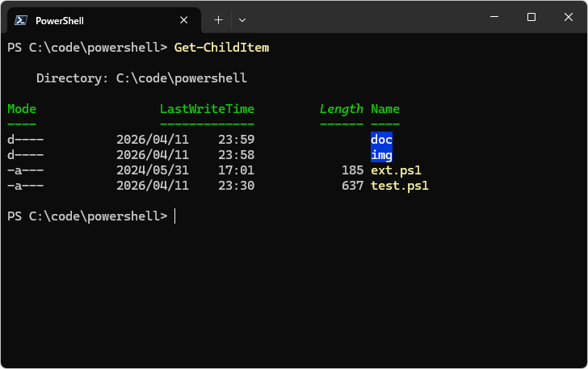The height and width of the screenshot is (369, 588).
Task: Open a new tab with plus button
Action: 218,19
